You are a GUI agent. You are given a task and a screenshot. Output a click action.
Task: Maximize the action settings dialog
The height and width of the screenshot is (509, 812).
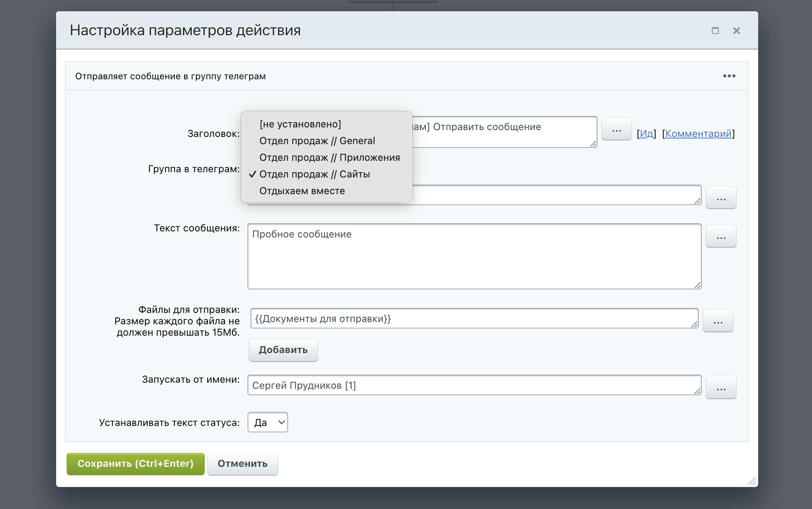tap(715, 31)
